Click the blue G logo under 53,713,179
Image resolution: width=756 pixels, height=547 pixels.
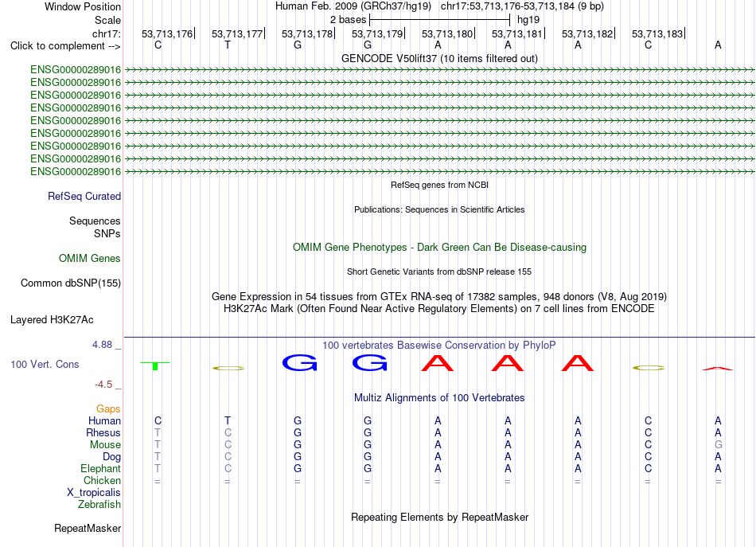click(x=370, y=363)
